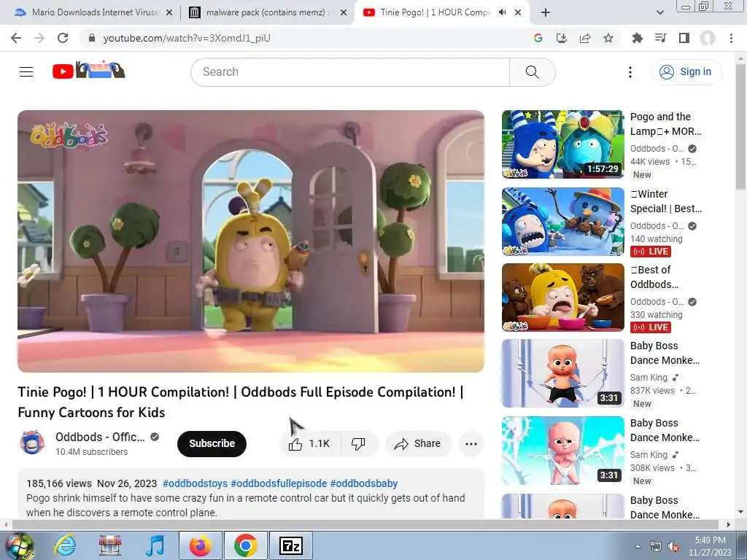Open the #oddbodsfullepisode hashtag link
This screenshot has height=560, width=747.
pyautogui.click(x=279, y=483)
